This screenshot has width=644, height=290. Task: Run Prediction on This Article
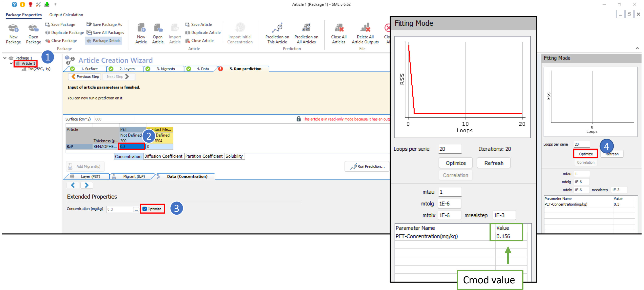tap(277, 28)
